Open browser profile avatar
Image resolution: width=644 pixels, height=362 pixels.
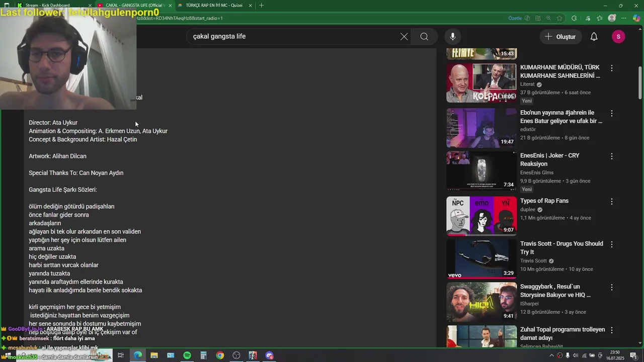click(x=612, y=18)
